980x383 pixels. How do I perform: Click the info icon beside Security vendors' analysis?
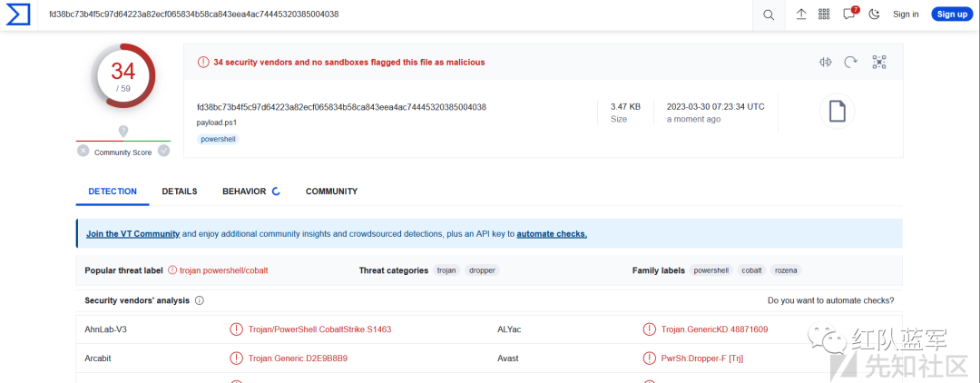coord(200,300)
